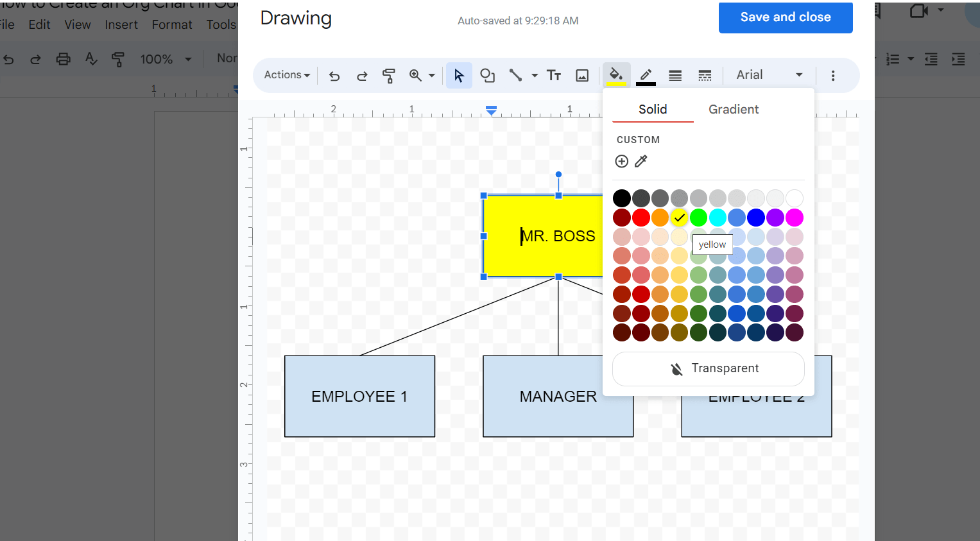The height and width of the screenshot is (541, 980).
Task: Select the cyan color swatch
Action: click(718, 218)
